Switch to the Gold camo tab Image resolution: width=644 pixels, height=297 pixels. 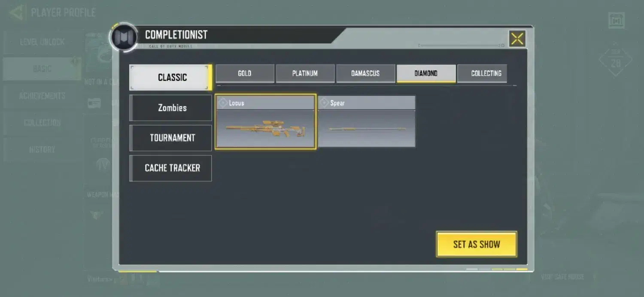pos(245,73)
